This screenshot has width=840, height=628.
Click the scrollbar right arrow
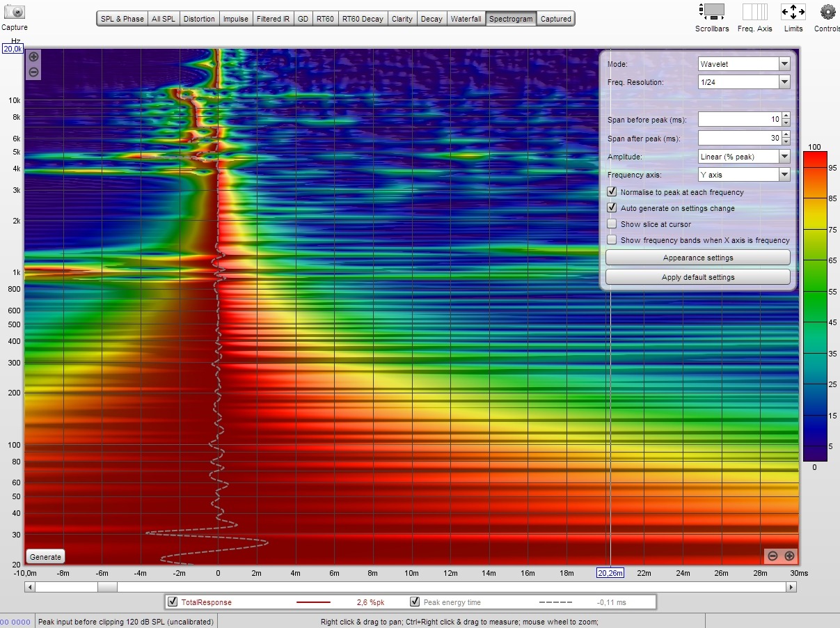coord(791,587)
